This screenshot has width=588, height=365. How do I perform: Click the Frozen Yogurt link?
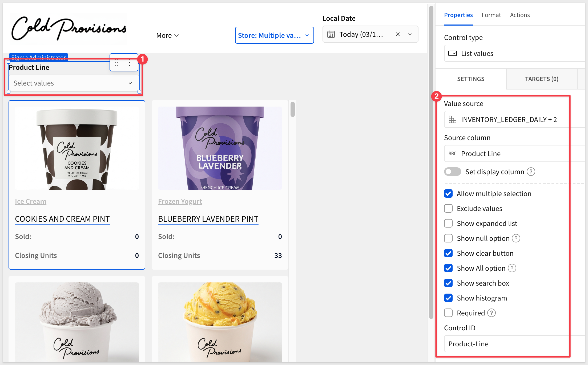click(x=180, y=202)
